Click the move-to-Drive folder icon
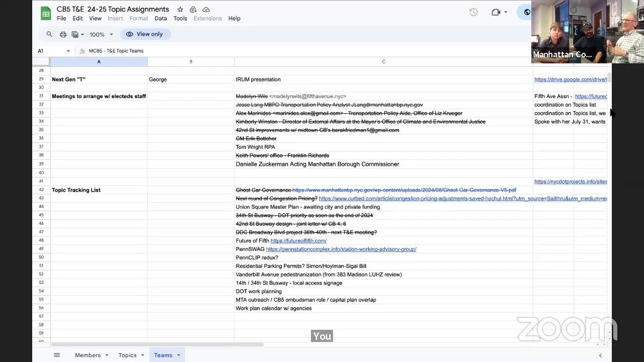 click(193, 10)
